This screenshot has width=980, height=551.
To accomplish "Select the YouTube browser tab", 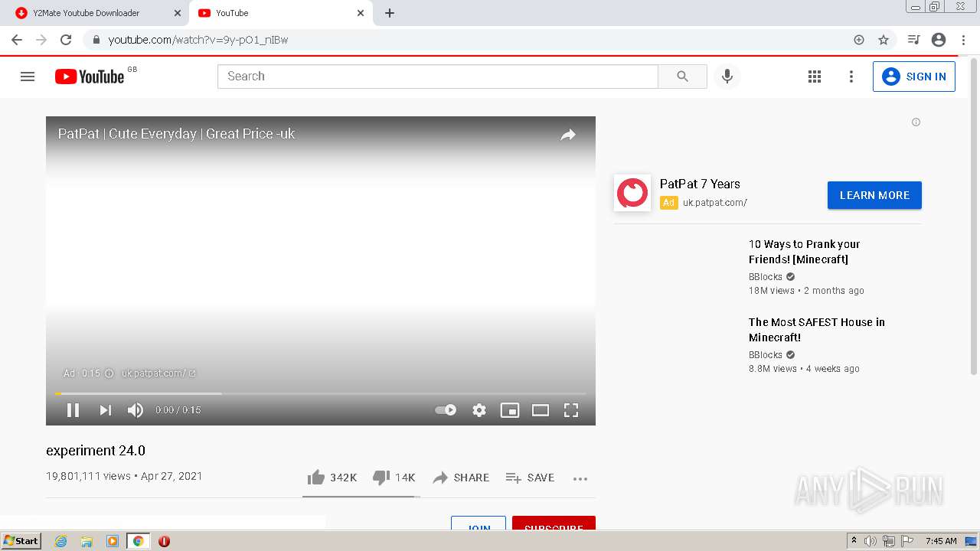I will [x=280, y=13].
